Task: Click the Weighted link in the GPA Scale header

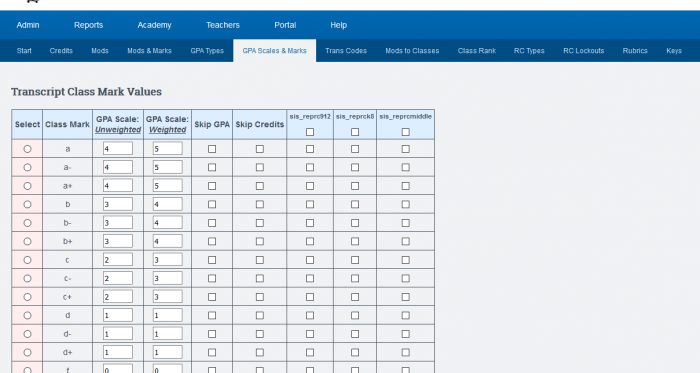Action: (167, 130)
